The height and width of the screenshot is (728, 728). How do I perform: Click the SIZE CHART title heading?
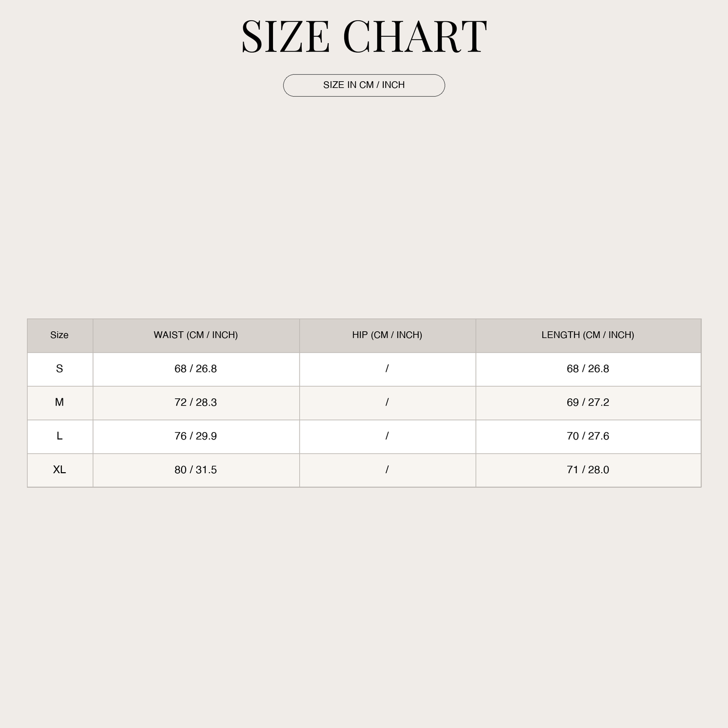pos(364,36)
